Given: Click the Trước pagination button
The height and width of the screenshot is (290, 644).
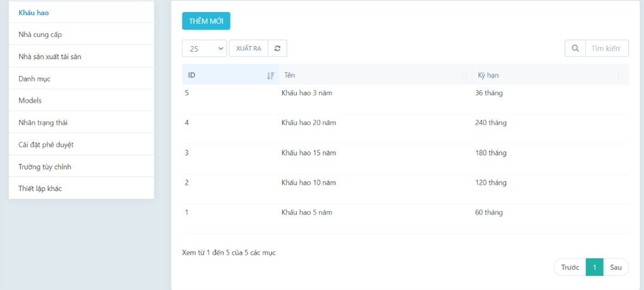Looking at the screenshot, I should pos(570,267).
